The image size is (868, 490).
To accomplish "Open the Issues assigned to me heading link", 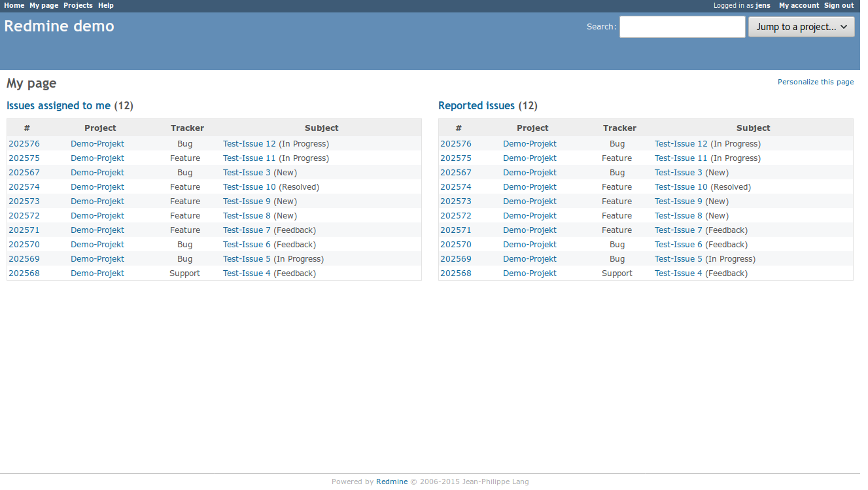I will tap(58, 105).
